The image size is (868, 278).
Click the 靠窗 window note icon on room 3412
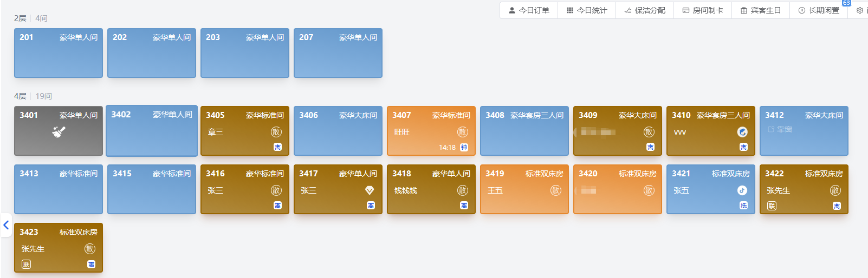pos(770,129)
